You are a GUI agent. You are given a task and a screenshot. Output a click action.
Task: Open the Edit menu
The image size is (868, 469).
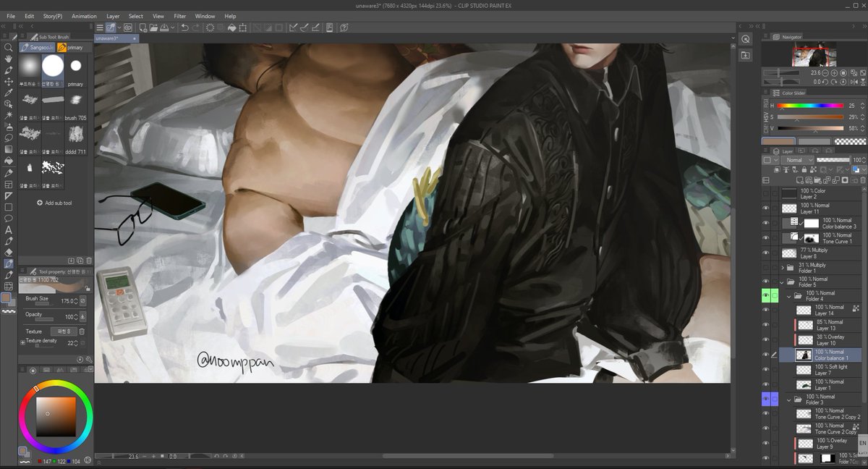click(x=29, y=16)
